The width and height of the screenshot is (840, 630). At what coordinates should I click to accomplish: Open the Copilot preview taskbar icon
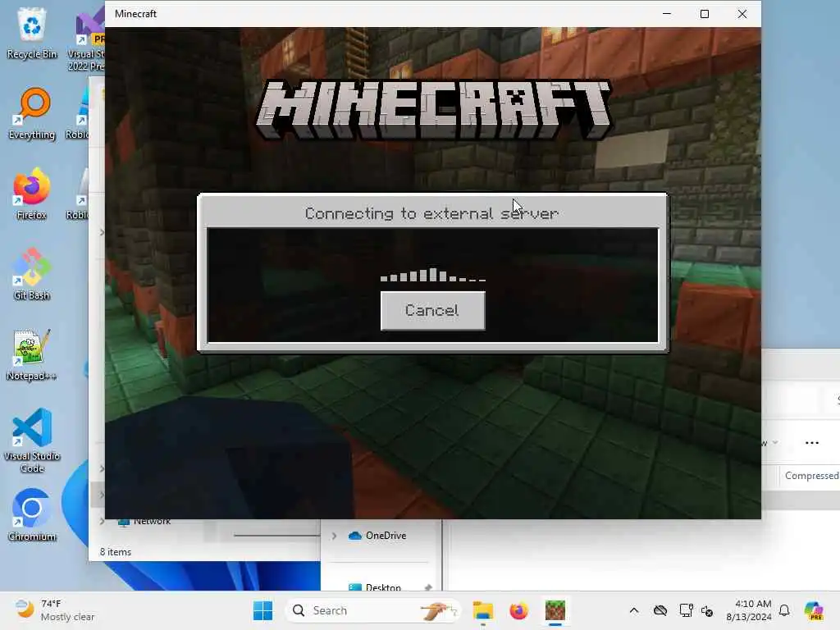pos(814,610)
